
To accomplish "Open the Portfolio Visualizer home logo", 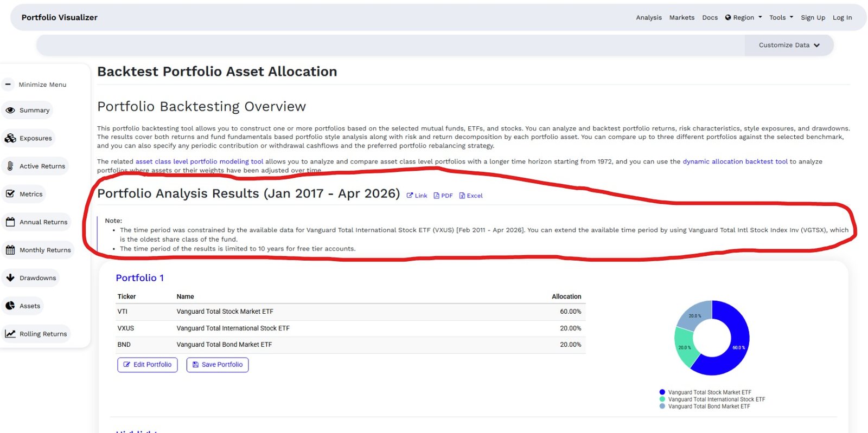I will tap(60, 17).
